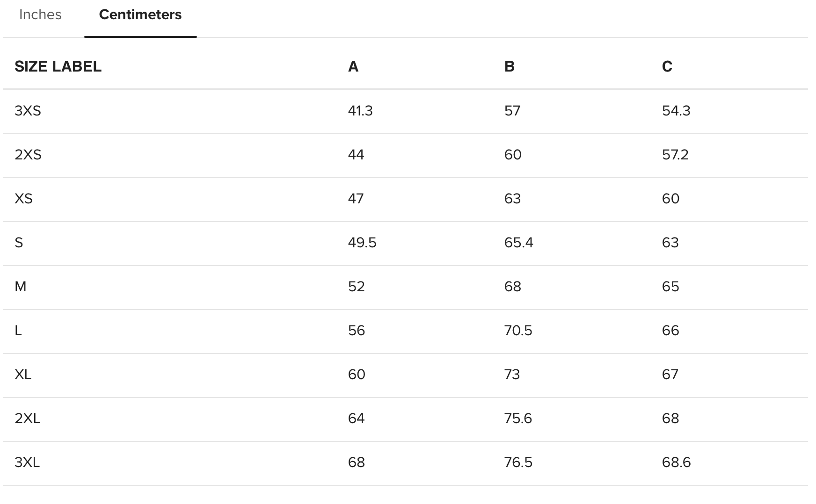Switch to the Inches tab

[x=40, y=15]
